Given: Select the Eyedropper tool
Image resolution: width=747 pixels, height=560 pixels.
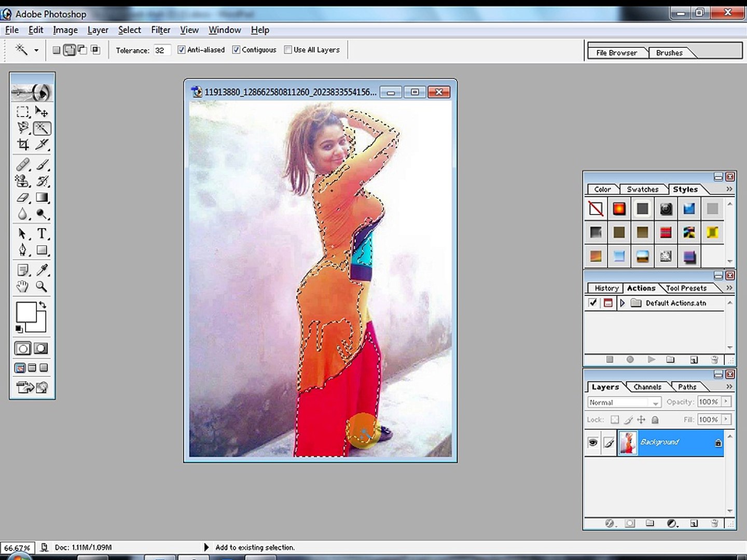Looking at the screenshot, I should [41, 270].
